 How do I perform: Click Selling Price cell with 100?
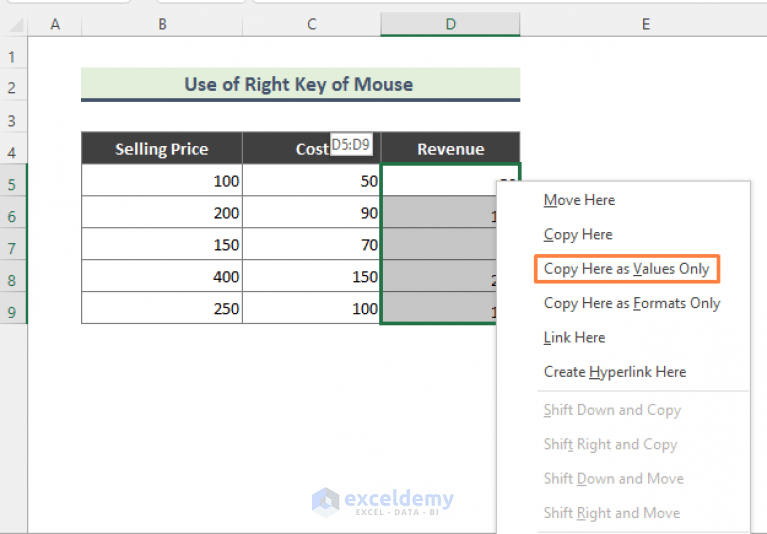pyautogui.click(x=162, y=180)
